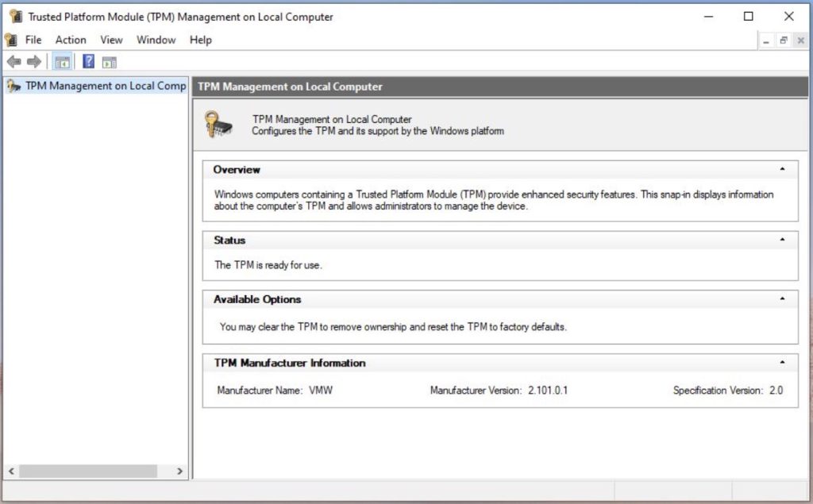Image resolution: width=813 pixels, height=504 pixels.
Task: Open the File menu
Action: pos(33,40)
